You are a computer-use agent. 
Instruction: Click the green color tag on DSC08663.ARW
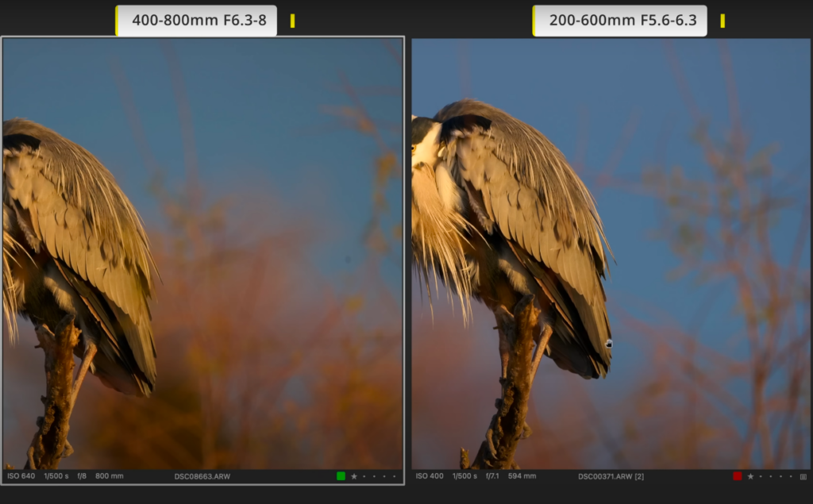click(x=341, y=476)
